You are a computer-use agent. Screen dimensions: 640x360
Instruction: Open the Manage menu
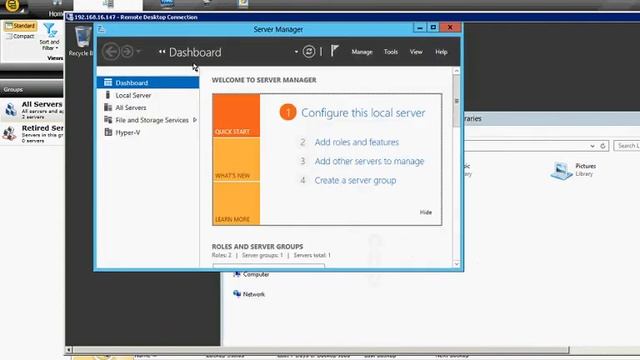[362, 52]
